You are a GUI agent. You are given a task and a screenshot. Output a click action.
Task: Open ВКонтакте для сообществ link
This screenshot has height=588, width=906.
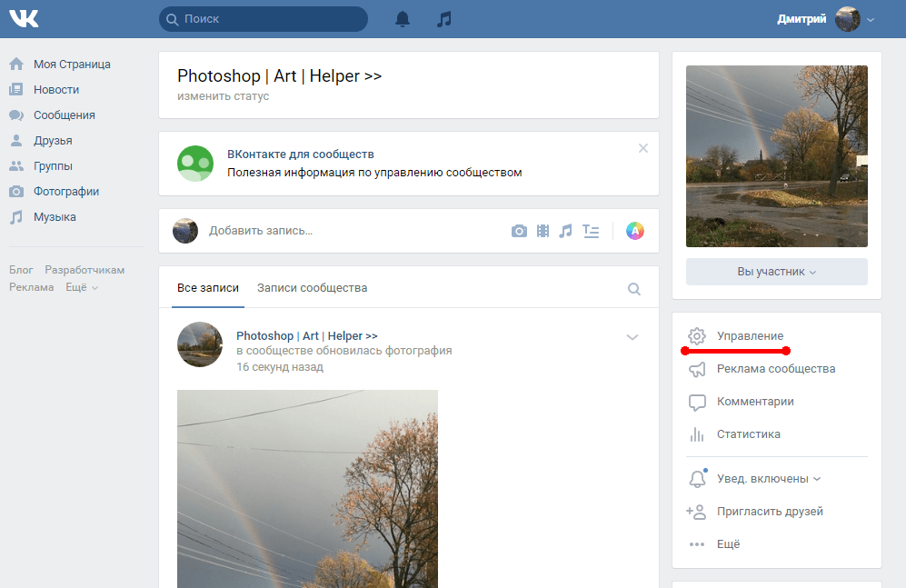tap(301, 154)
